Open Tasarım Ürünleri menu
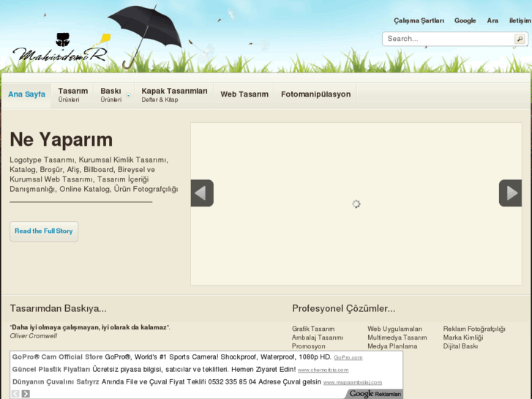The width and height of the screenshot is (532, 399). pyautogui.click(x=72, y=94)
